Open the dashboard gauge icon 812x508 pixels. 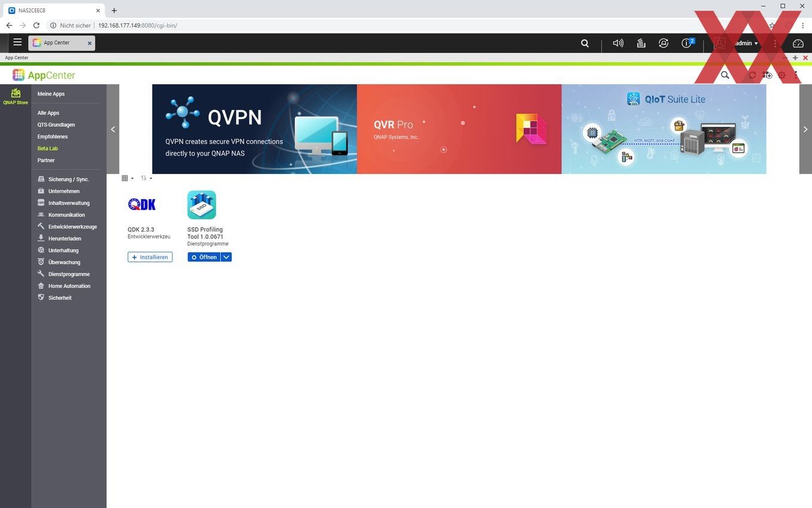tap(798, 43)
